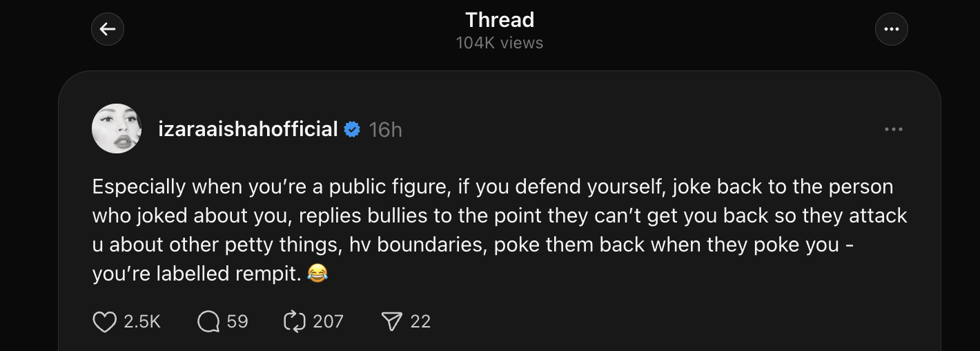Go back using the arrow button
This screenshot has width=980, height=351.
108,29
